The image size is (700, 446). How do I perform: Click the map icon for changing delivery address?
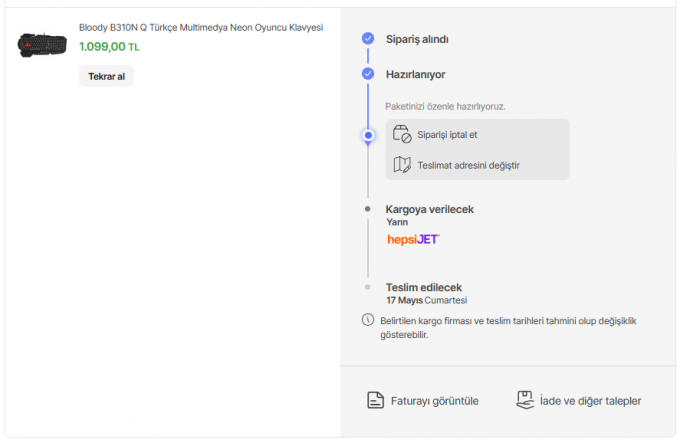click(x=402, y=165)
